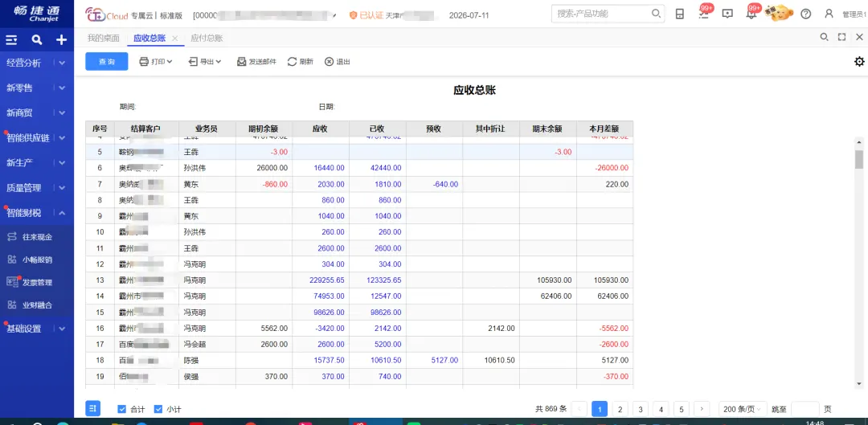Open the 200 条/页 page size dropdown
The width and height of the screenshot is (868, 425).
click(x=743, y=410)
